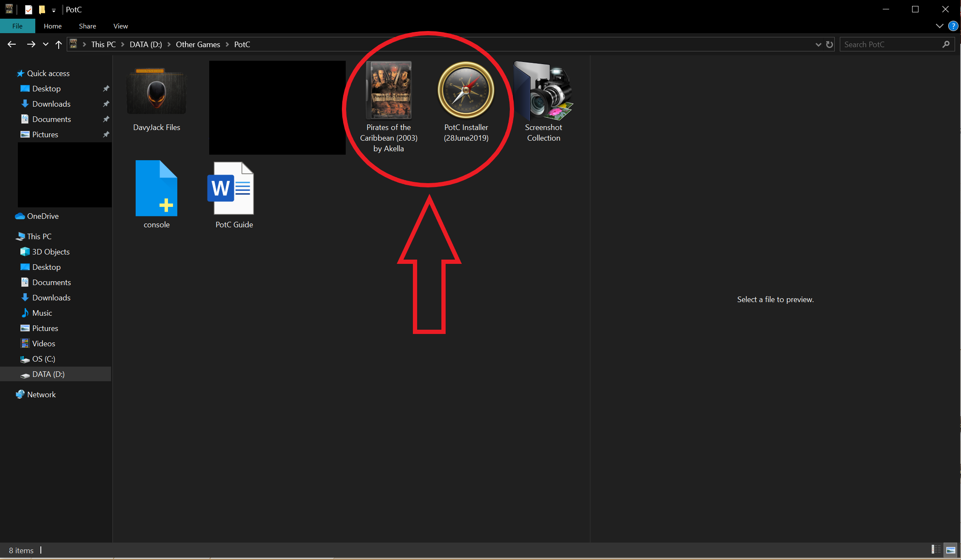
Task: Open Music folder in the sidebar
Action: 42,313
